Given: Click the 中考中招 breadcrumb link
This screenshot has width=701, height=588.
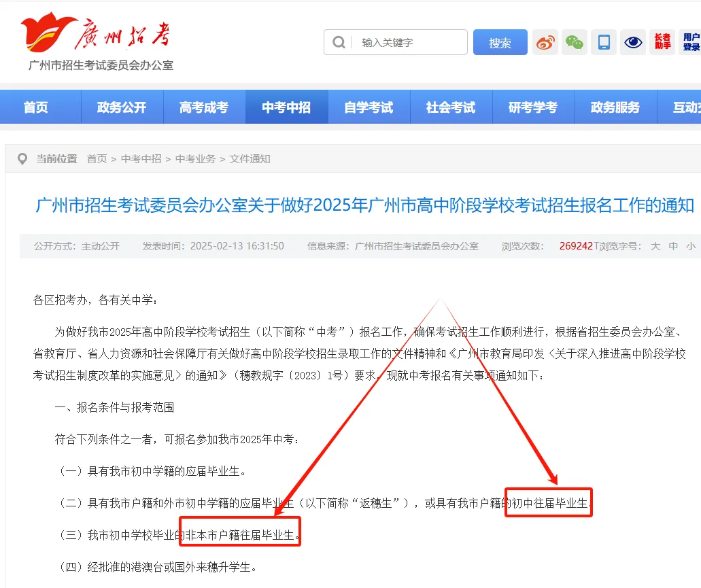Looking at the screenshot, I should point(141,158).
